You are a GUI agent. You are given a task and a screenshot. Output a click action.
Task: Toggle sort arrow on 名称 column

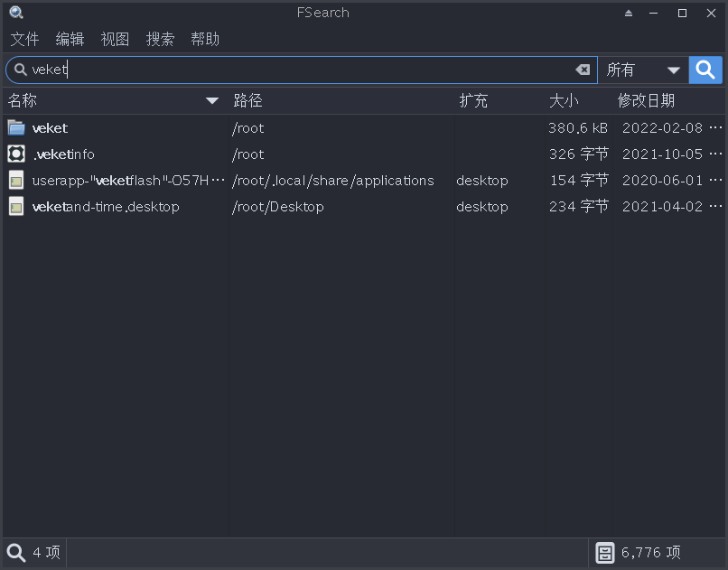point(211,101)
